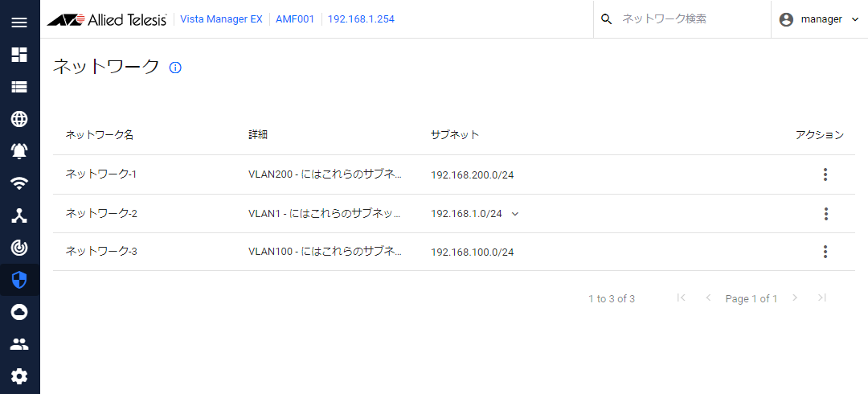Open the settings gear icon in sidebar

pyautogui.click(x=19, y=376)
